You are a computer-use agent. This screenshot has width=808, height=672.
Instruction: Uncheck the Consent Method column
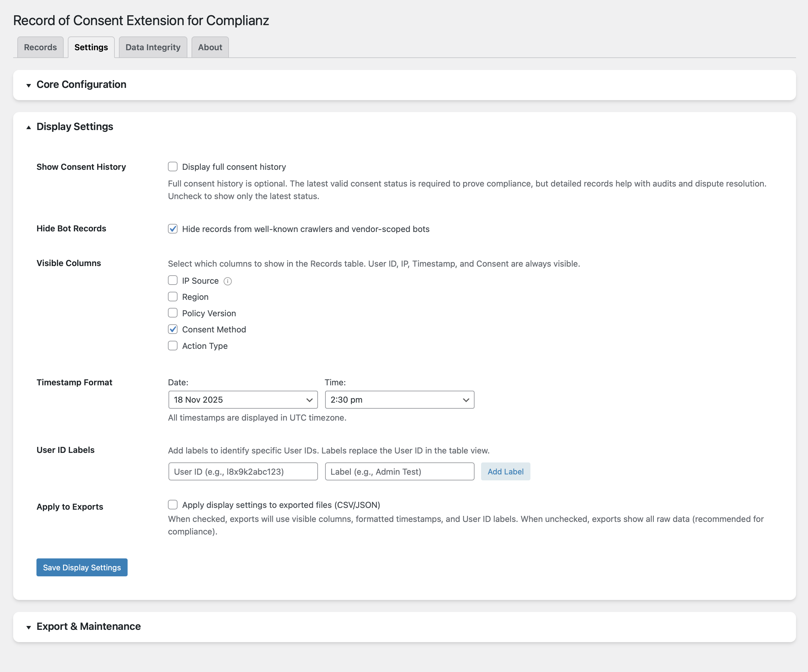click(x=173, y=329)
